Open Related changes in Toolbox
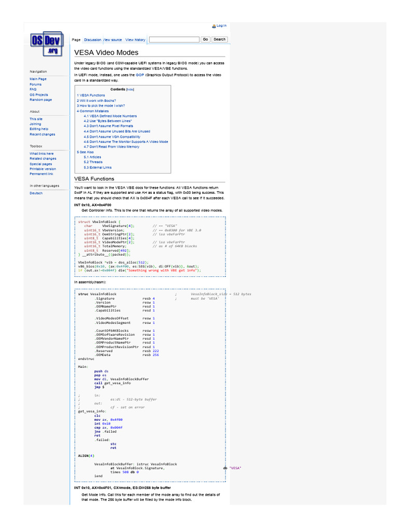399x532 pixels. coord(43,159)
